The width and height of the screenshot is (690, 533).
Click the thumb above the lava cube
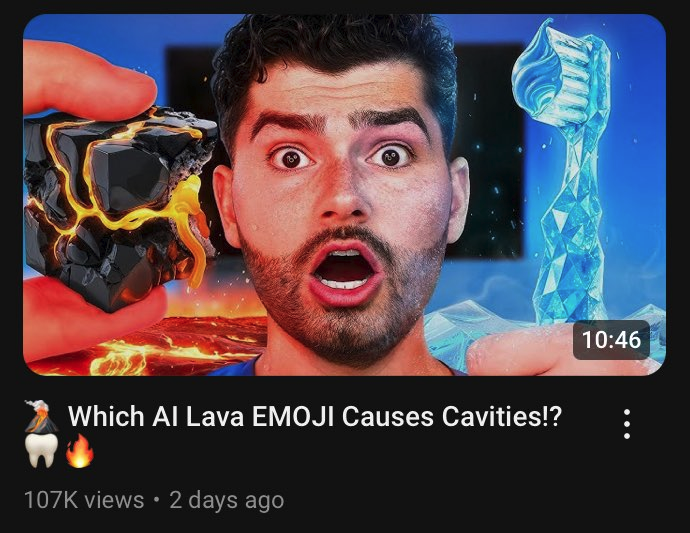pyautogui.click(x=88, y=79)
